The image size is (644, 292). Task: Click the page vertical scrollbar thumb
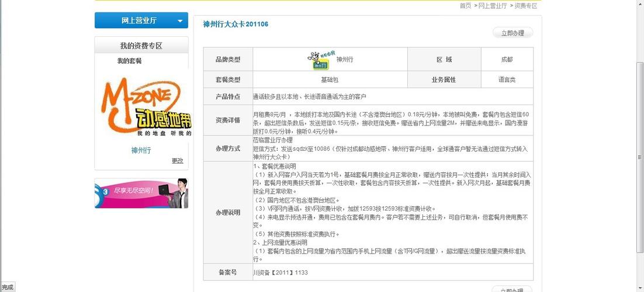click(640, 157)
